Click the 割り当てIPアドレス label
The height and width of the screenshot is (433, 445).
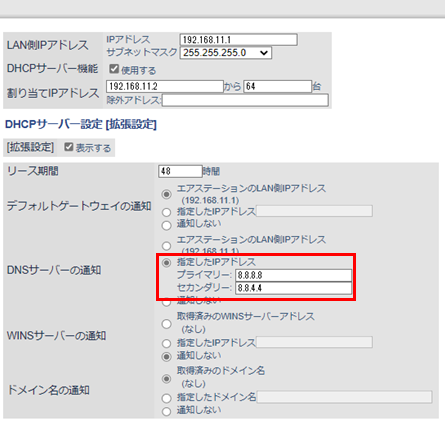tap(53, 93)
